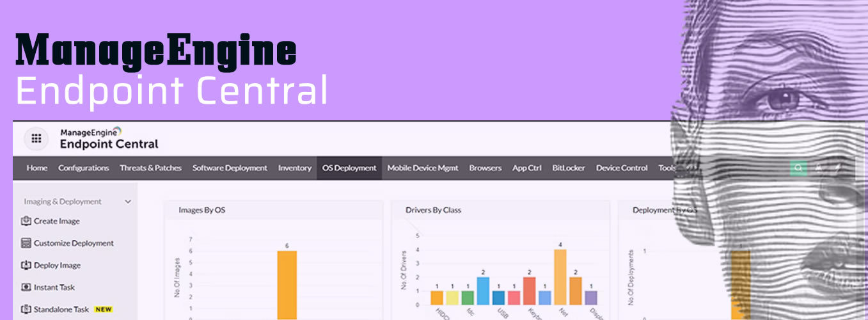
Task: Open the App Ctrl tab
Action: coord(527,168)
